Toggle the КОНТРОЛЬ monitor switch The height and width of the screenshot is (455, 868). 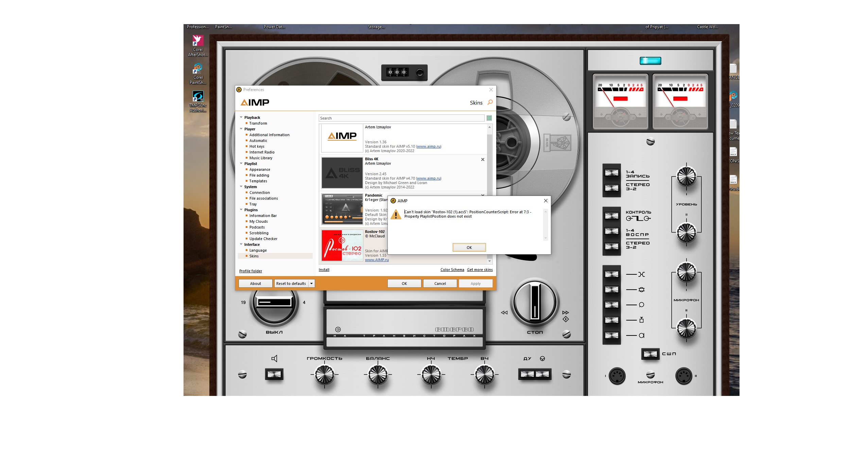611,216
